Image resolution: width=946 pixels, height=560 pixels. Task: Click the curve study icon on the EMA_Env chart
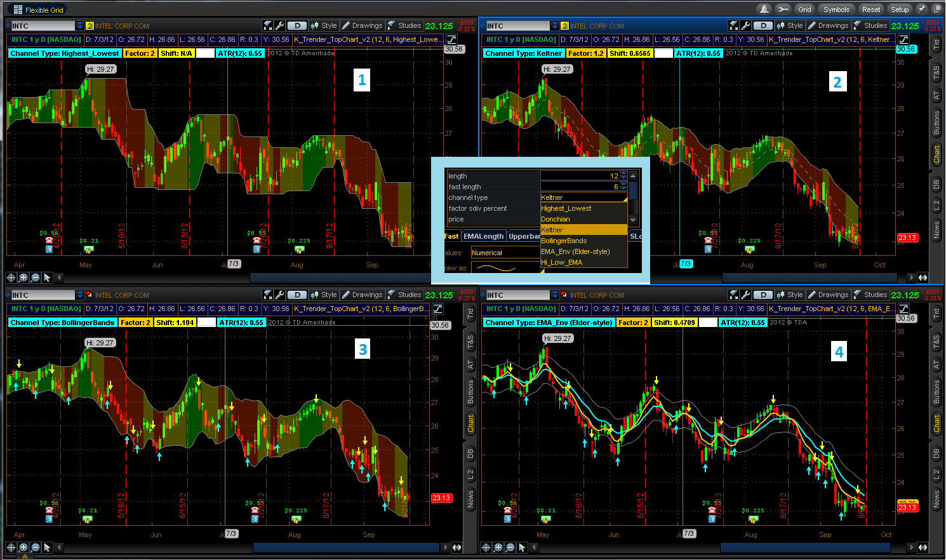[x=903, y=309]
